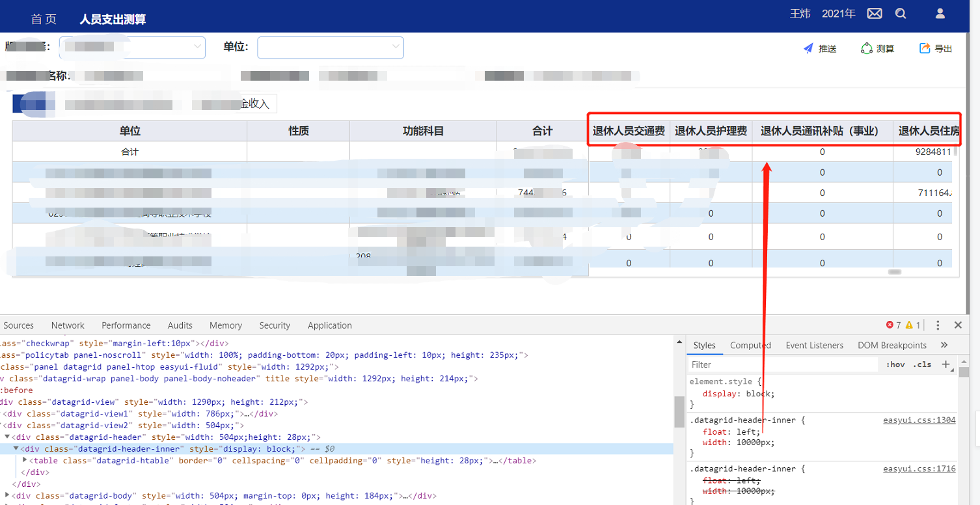Grab the table horizontal scrollbar thumb

895,271
